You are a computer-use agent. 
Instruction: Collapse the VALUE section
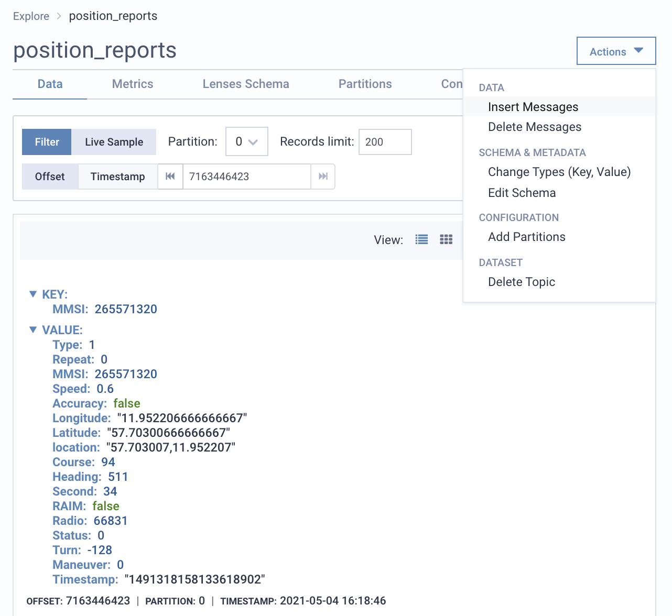(33, 329)
